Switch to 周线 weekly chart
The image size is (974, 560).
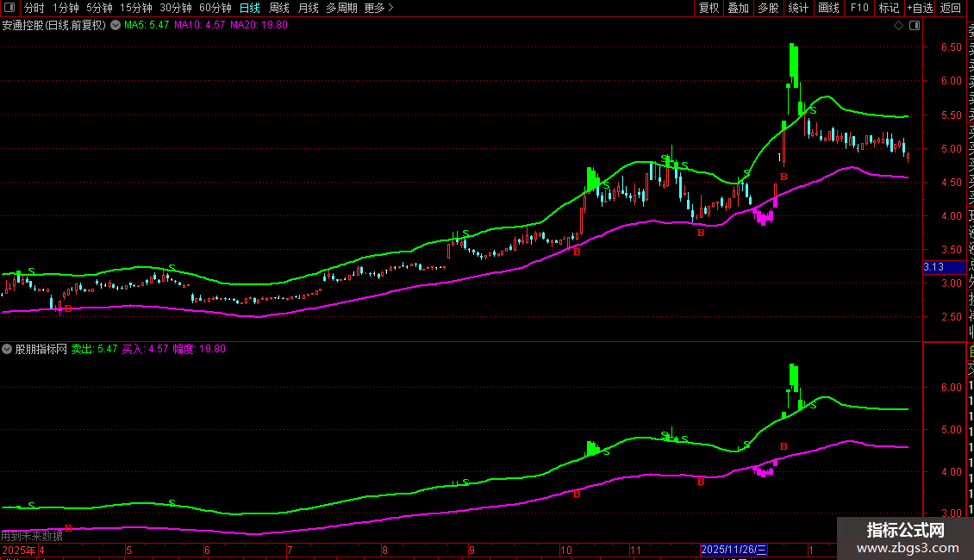pyautogui.click(x=279, y=8)
